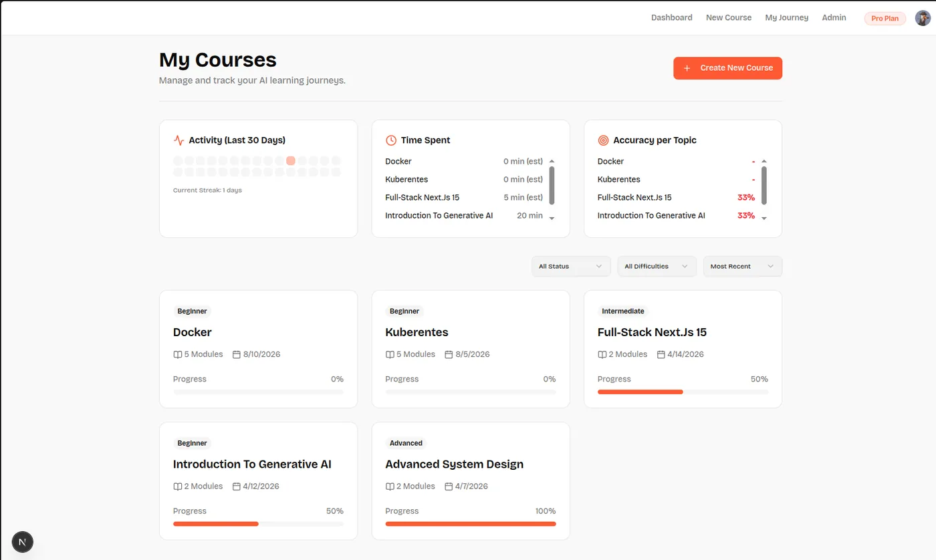
Task: Click the Beginner badge on Kuberentes card
Action: (x=404, y=311)
